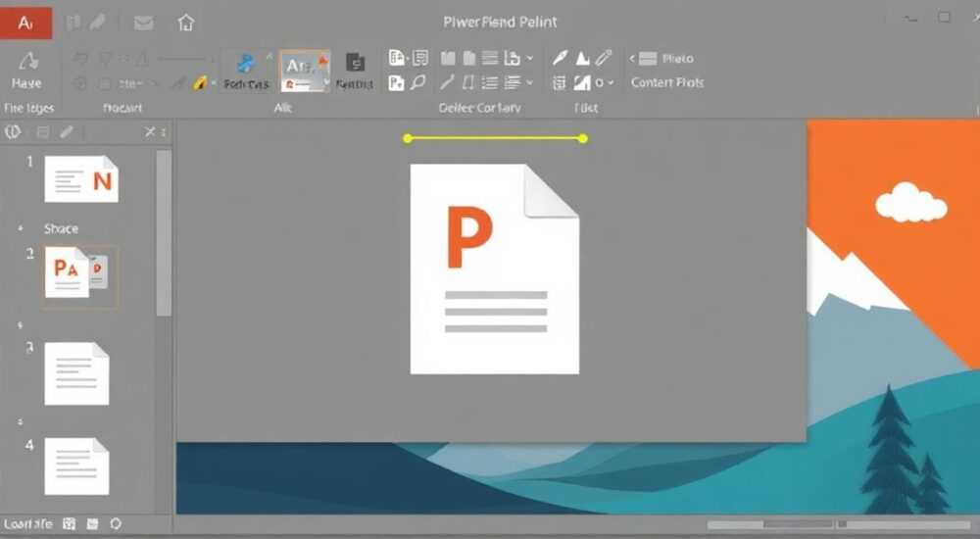Close the slide panel with the X

click(149, 132)
